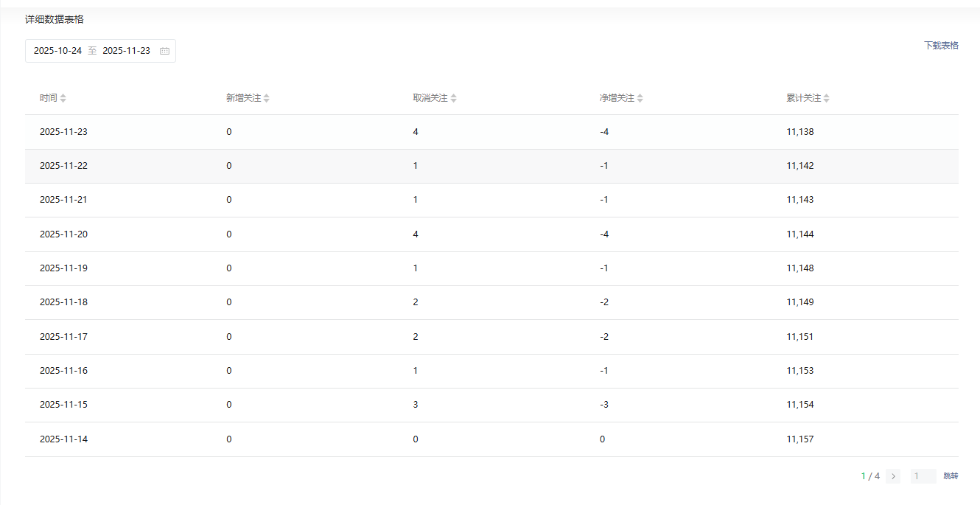This screenshot has width=980, height=505.
Task: Sort by 净增关注 column arrows
Action: 640,98
